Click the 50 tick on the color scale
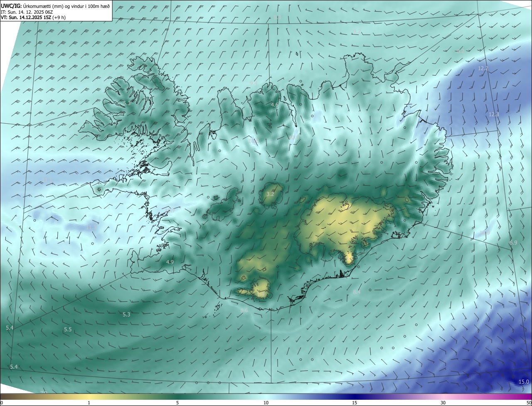The image size is (532, 406). pos(529,403)
